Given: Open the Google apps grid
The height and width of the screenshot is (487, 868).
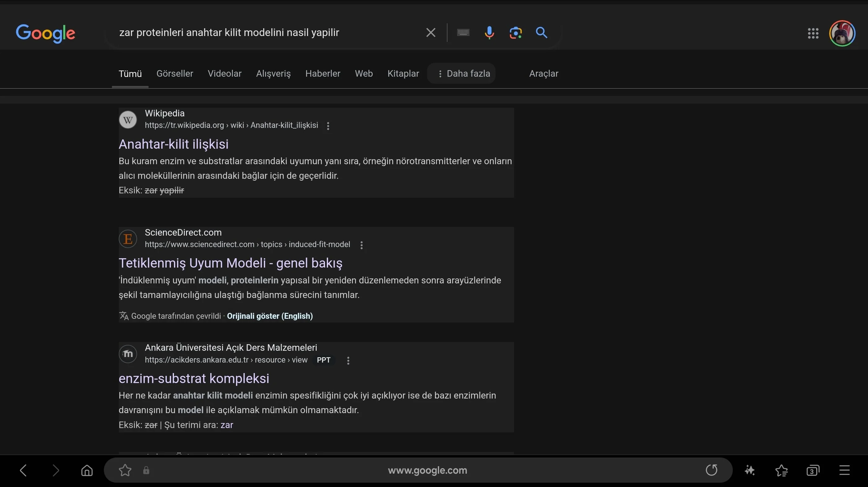Looking at the screenshot, I should pyautogui.click(x=813, y=33).
